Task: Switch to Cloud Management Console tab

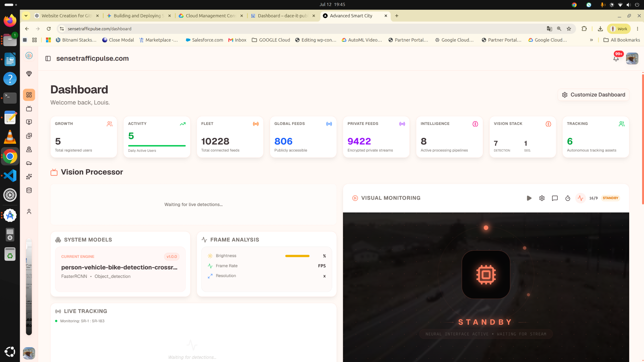Action: pos(211,16)
